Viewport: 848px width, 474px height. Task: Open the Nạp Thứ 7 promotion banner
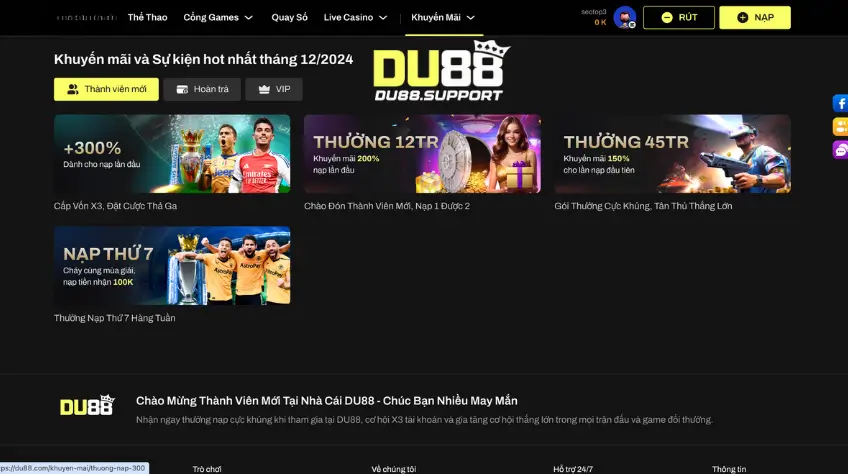click(x=172, y=266)
